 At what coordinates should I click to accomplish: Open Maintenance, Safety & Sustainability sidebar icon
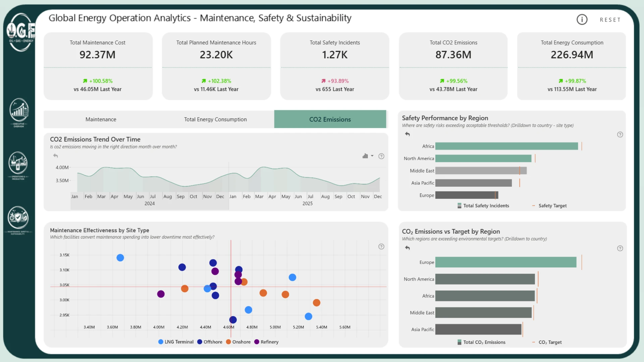(18, 220)
